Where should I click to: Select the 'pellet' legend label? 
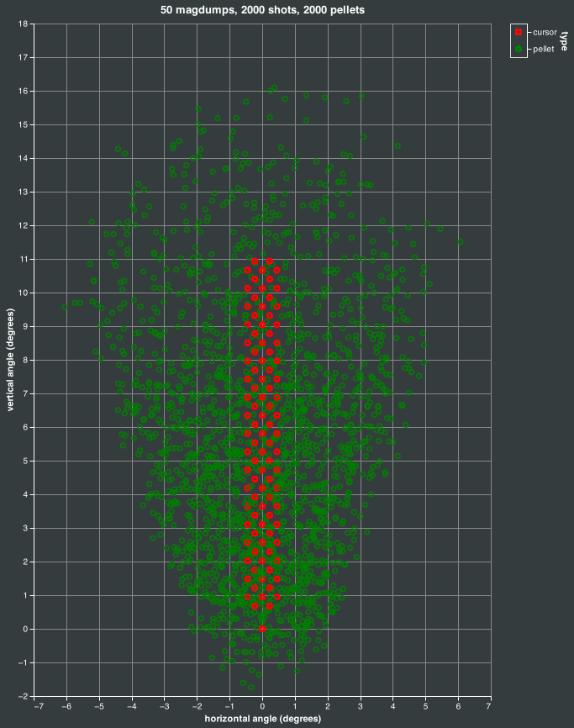point(544,49)
